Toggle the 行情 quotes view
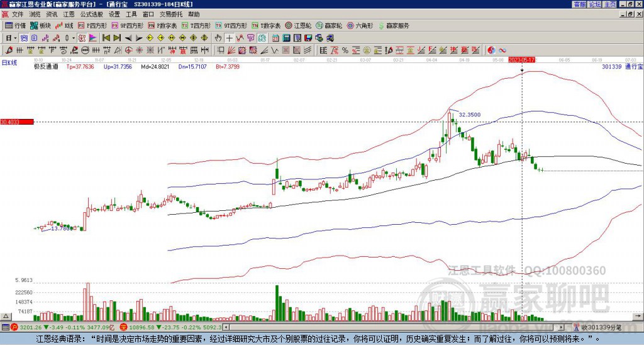Screen dimensions: 644x345 pos(15,25)
